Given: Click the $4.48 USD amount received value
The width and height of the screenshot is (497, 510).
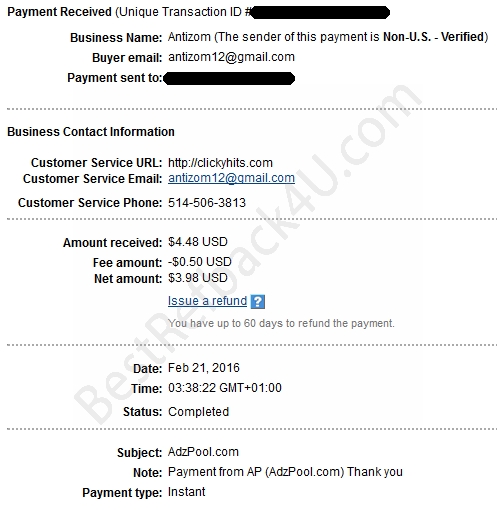Looking at the screenshot, I should coord(198,242).
